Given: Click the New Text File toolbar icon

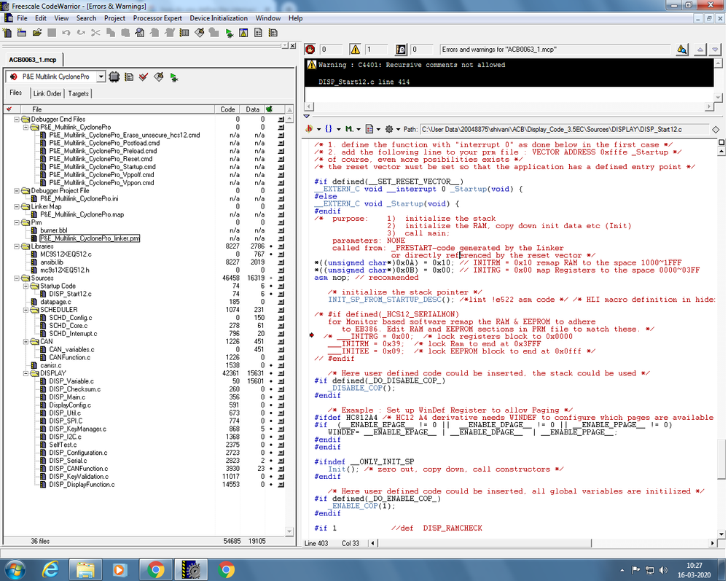Looking at the screenshot, I should point(7,33).
